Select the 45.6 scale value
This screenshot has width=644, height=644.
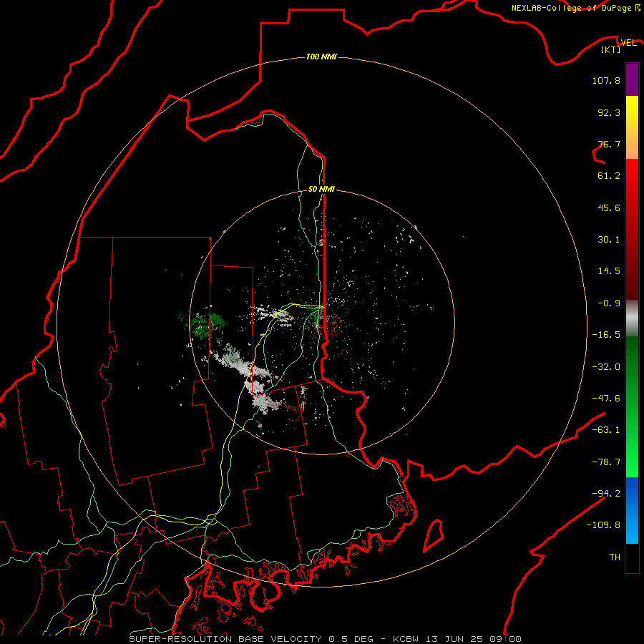(609, 208)
